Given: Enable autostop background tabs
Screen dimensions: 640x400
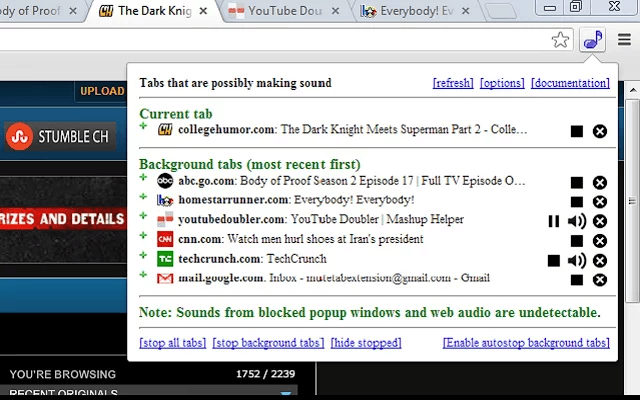Looking at the screenshot, I should (526, 343).
